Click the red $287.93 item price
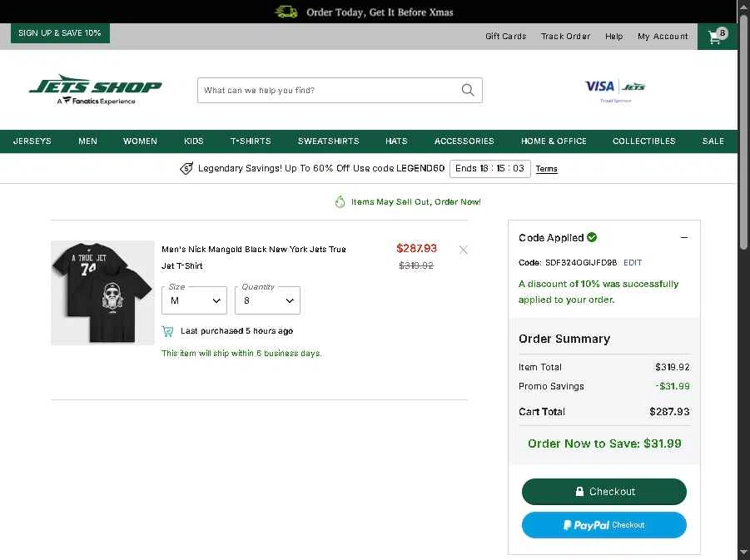Screen dimensions: 750x560 [x=416, y=248]
